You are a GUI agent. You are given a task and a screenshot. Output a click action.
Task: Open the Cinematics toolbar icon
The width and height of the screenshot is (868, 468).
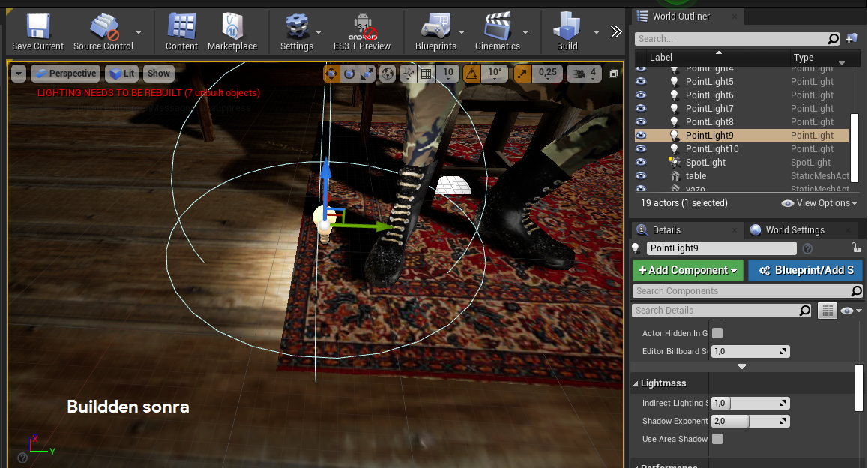coord(498,32)
